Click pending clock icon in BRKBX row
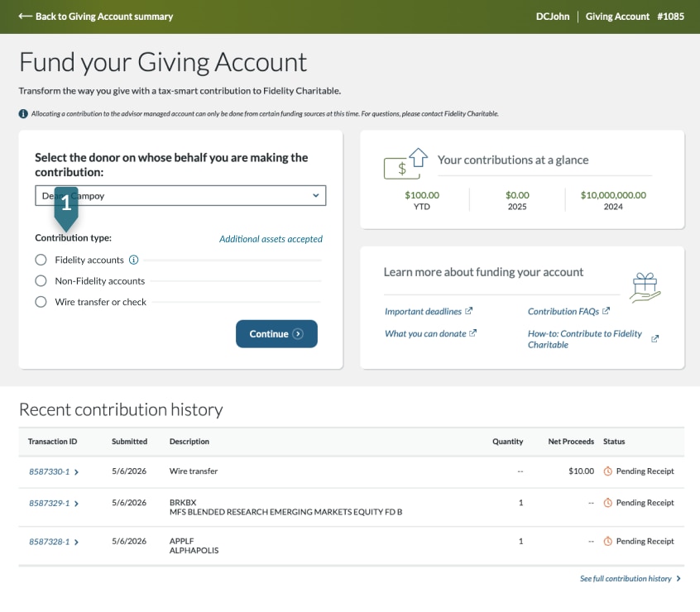This screenshot has height=612, width=700. (x=607, y=503)
